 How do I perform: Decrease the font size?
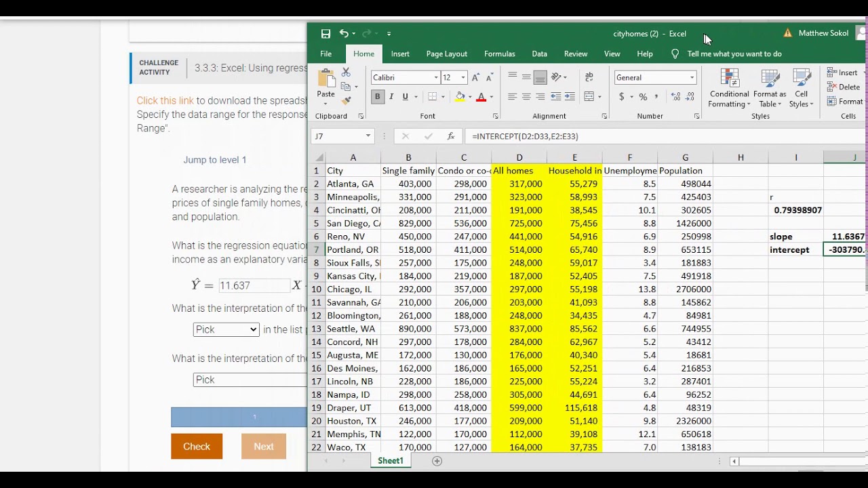[488, 78]
